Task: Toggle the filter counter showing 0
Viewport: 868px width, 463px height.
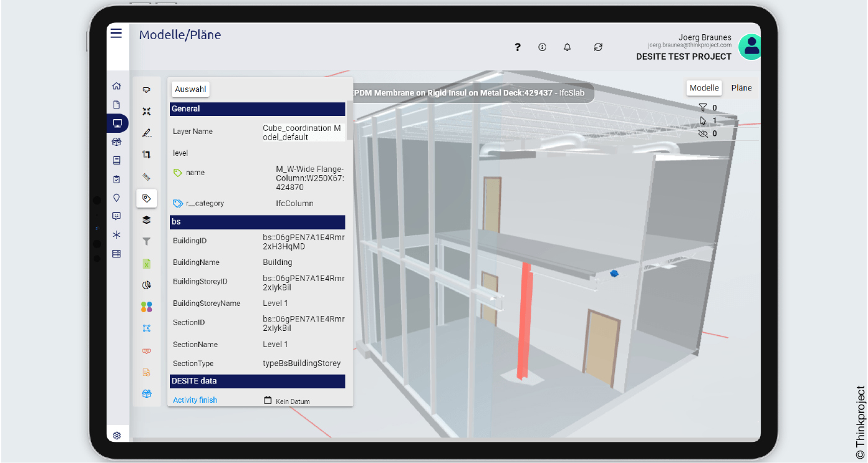Action: 707,107
